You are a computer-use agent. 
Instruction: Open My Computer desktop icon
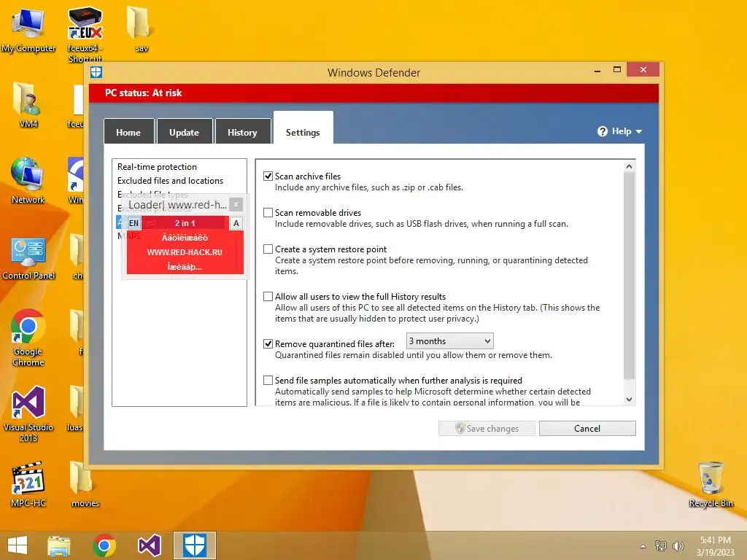[28, 31]
